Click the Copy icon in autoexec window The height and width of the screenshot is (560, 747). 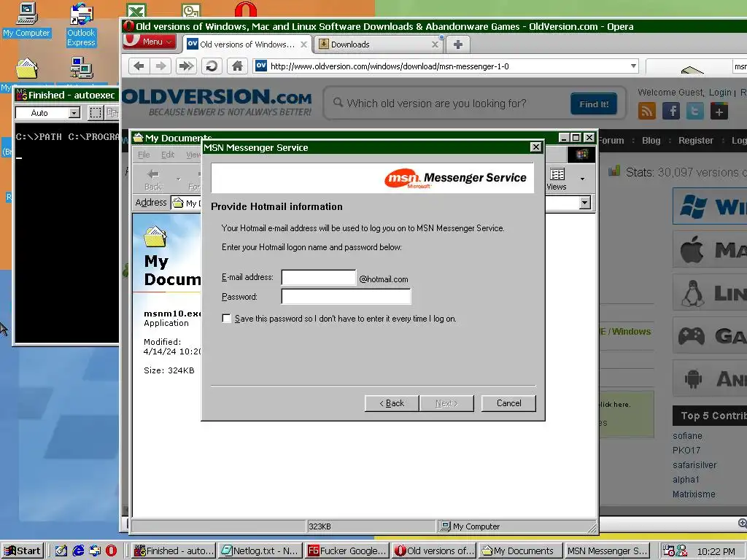(112, 113)
